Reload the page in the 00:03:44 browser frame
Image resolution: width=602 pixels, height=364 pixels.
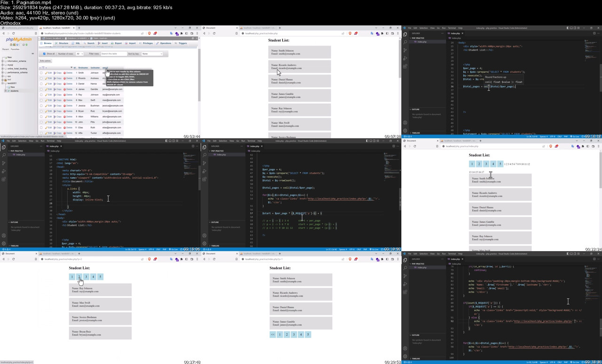13,33
